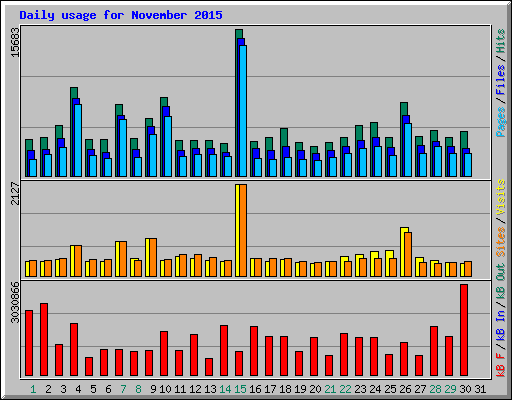Click day label 3 on the x-axis

click(63, 389)
